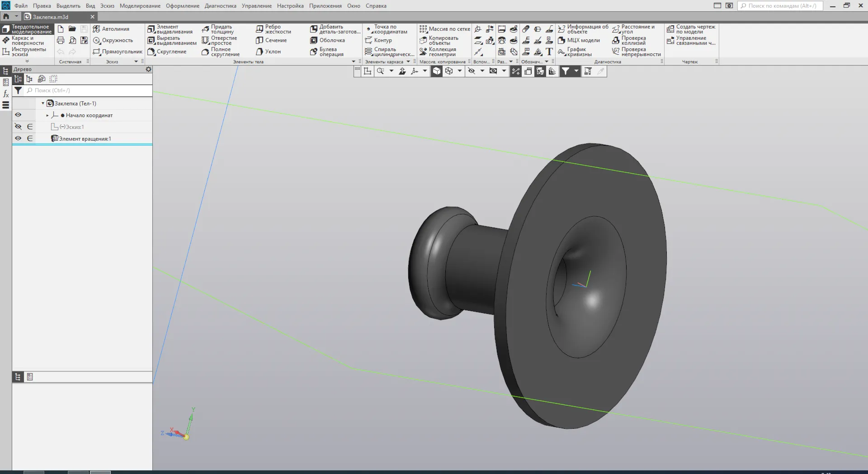Image resolution: width=868 pixels, height=474 pixels.
Task: Select the Окружность sketch tool
Action: click(113, 40)
